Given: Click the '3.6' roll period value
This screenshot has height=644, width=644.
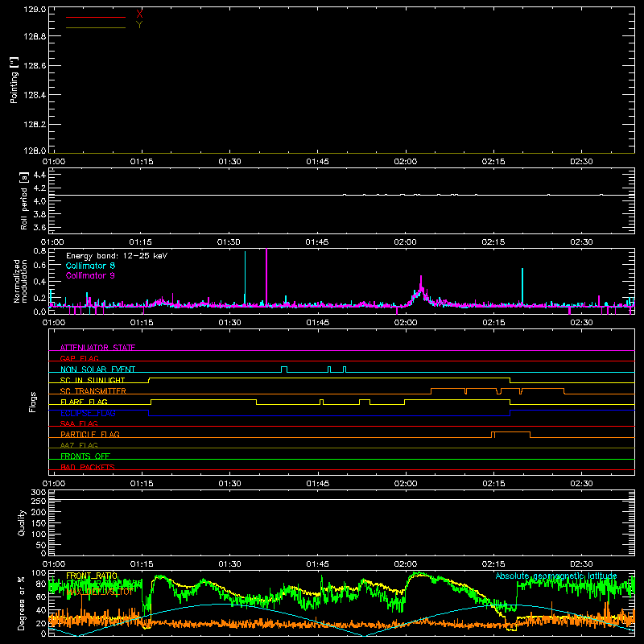Looking at the screenshot, I should coord(39,228).
